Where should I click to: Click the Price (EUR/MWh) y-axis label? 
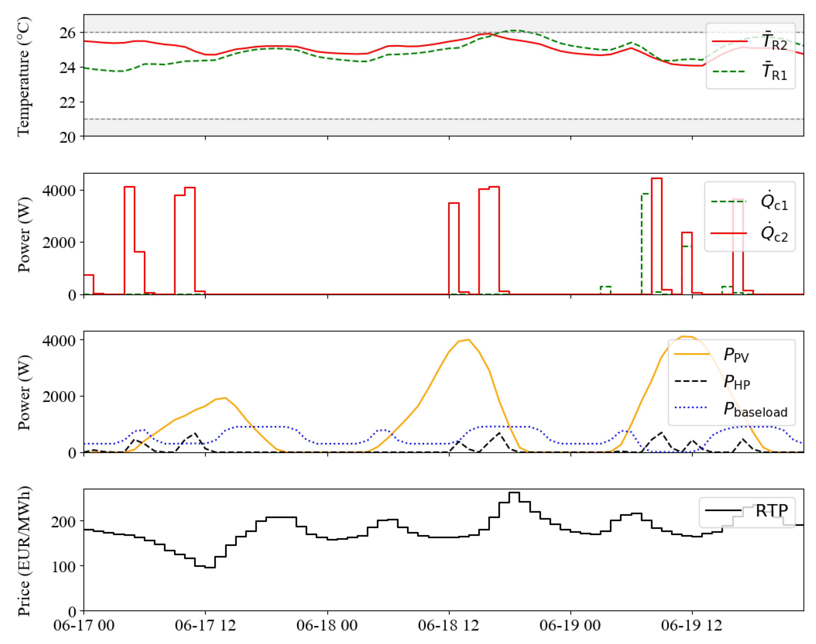[23, 551]
